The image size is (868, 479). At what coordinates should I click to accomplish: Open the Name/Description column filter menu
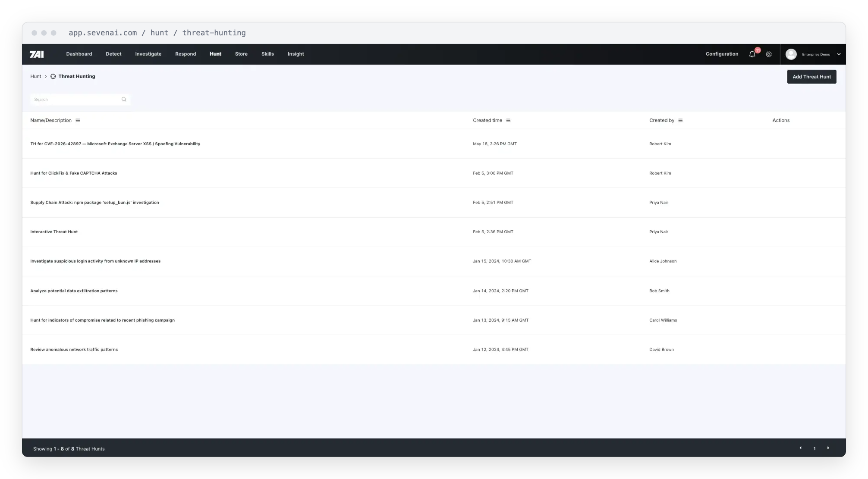(x=78, y=120)
